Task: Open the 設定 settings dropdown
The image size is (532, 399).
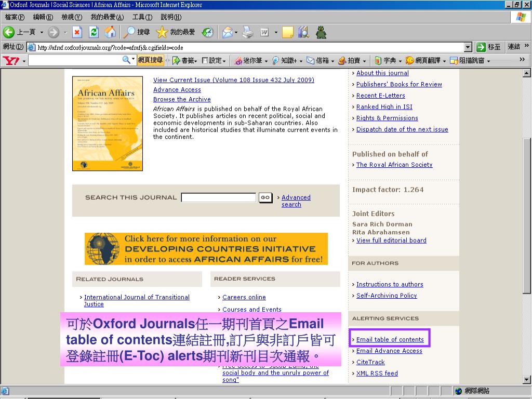Action: point(214,60)
